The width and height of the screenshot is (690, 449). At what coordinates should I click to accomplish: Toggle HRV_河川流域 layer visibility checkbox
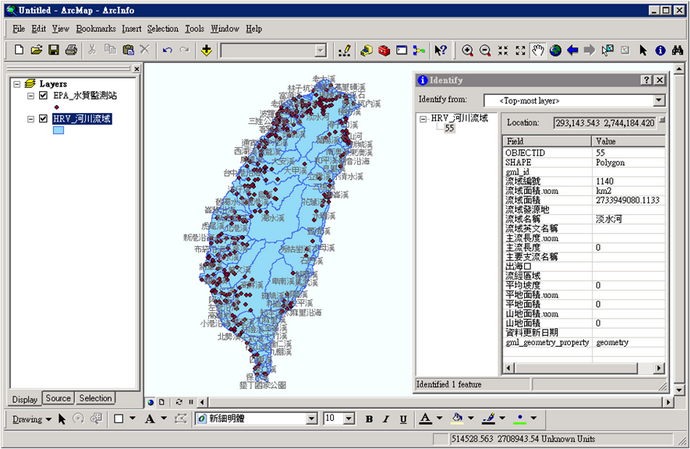click(x=43, y=119)
